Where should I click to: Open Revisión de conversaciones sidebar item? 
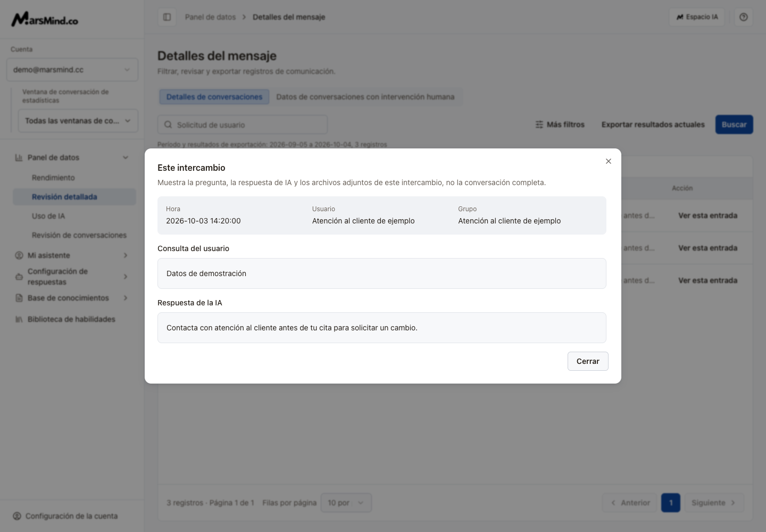coord(79,235)
